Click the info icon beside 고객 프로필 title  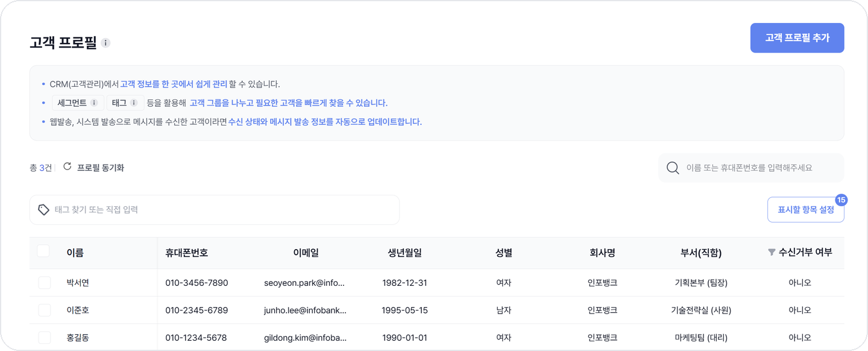[105, 43]
